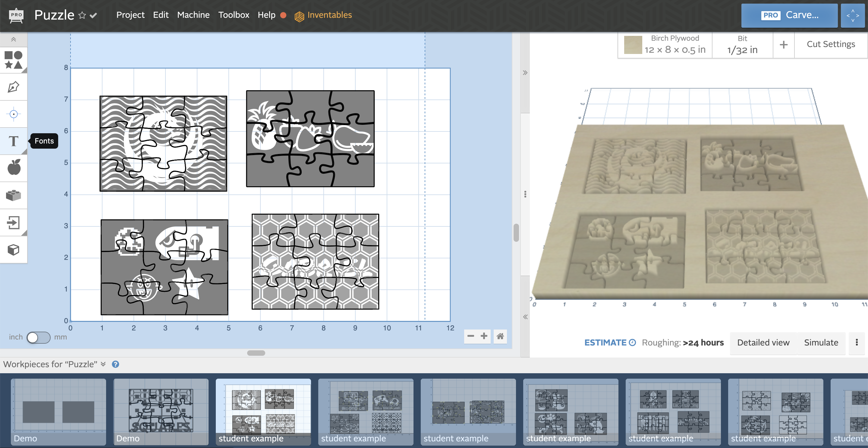Switch to Detailed view
The width and height of the screenshot is (868, 448).
coord(763,342)
